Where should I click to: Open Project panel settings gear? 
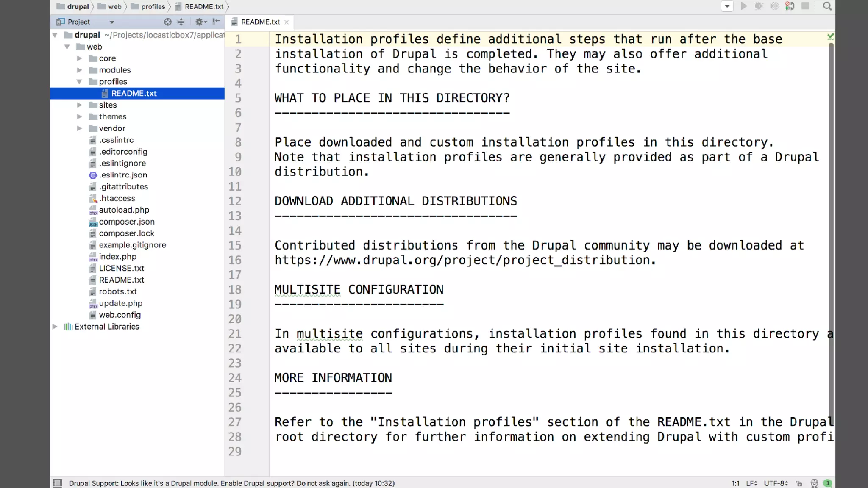(200, 22)
